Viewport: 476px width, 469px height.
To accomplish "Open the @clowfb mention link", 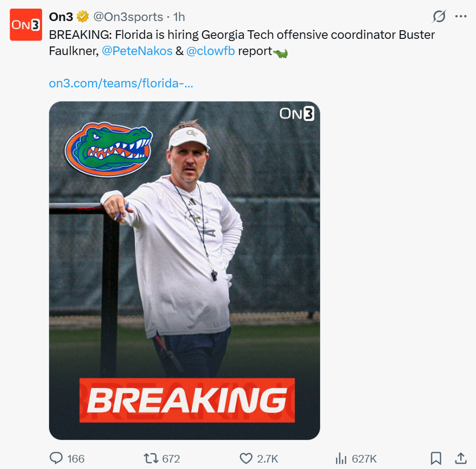I will point(210,52).
